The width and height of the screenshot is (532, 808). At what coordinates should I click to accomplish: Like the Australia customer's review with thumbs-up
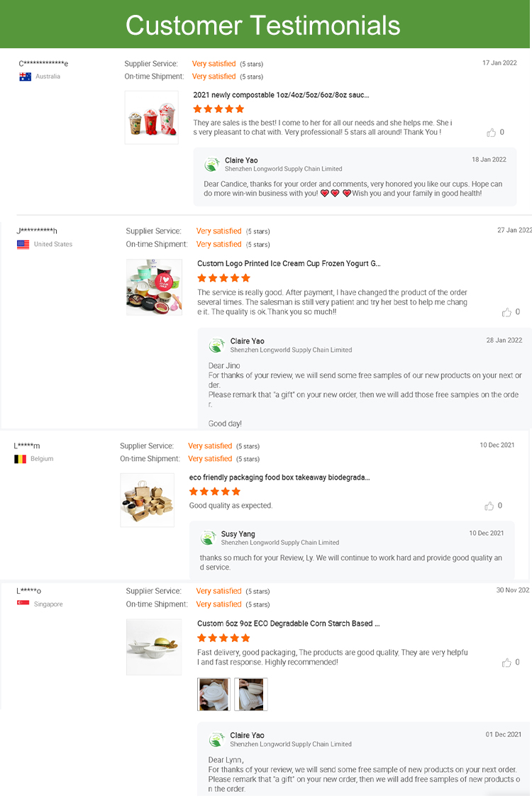491,133
